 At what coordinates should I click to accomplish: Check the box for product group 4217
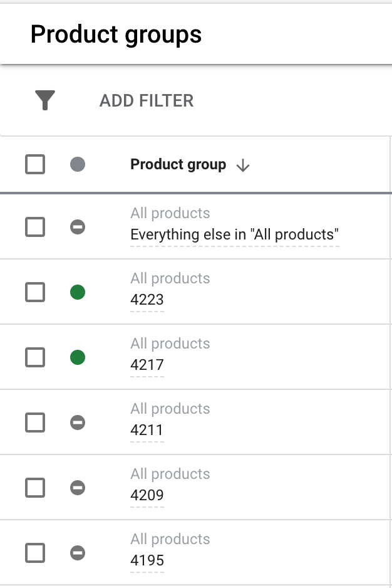(x=35, y=357)
